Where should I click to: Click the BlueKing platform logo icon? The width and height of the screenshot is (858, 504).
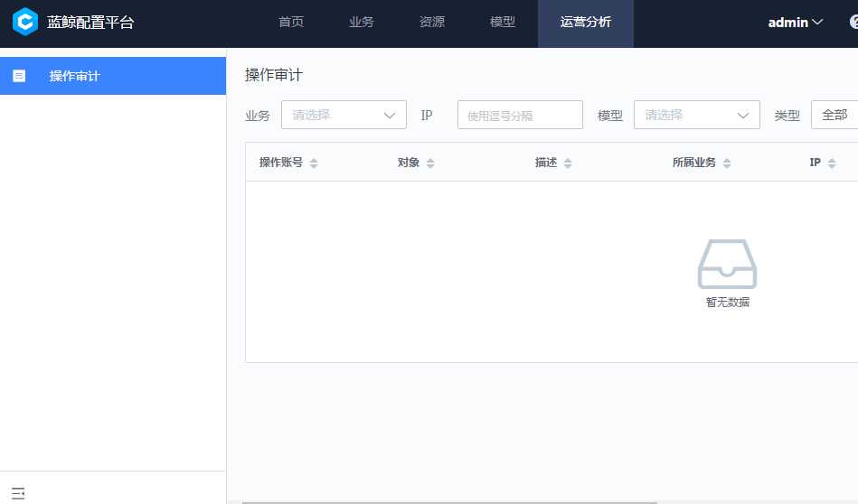coord(25,22)
